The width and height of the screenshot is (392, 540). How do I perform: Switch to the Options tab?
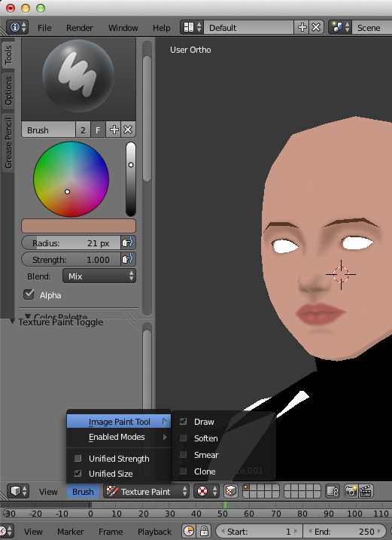tap(8, 91)
